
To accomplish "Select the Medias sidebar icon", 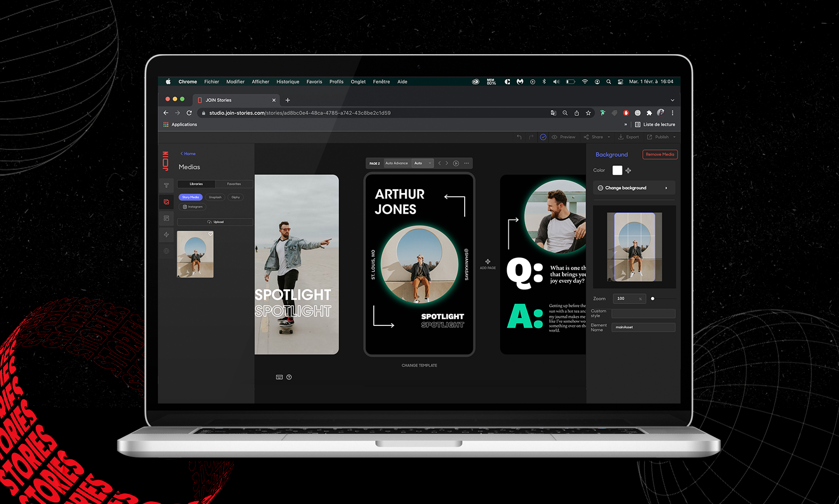I will (166, 202).
